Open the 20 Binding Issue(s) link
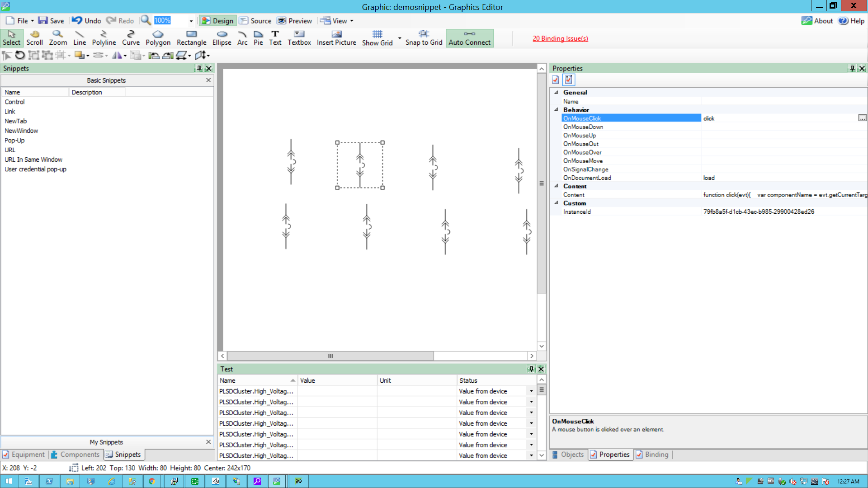The image size is (868, 488). (560, 38)
